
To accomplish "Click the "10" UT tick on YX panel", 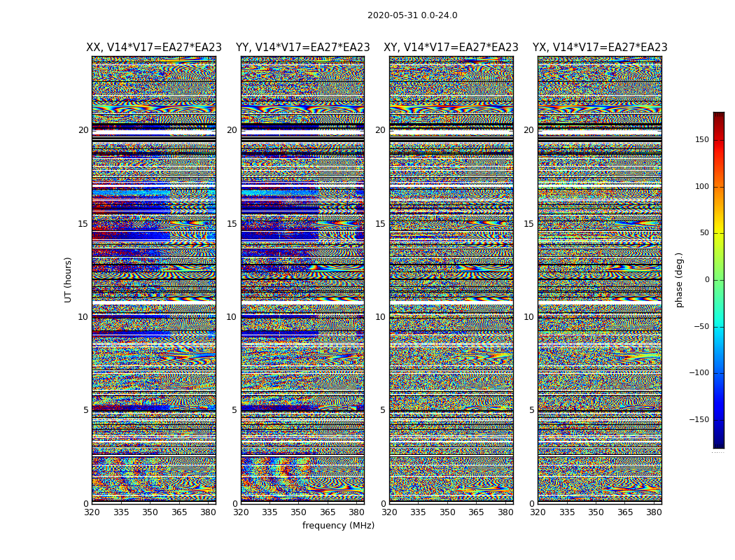I will (x=529, y=317).
